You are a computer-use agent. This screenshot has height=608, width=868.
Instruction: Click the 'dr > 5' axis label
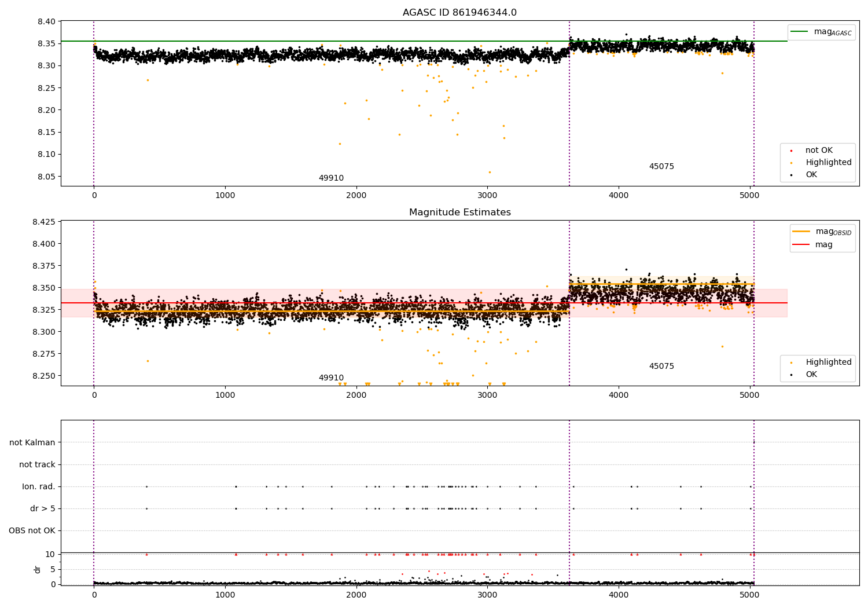click(x=43, y=509)
